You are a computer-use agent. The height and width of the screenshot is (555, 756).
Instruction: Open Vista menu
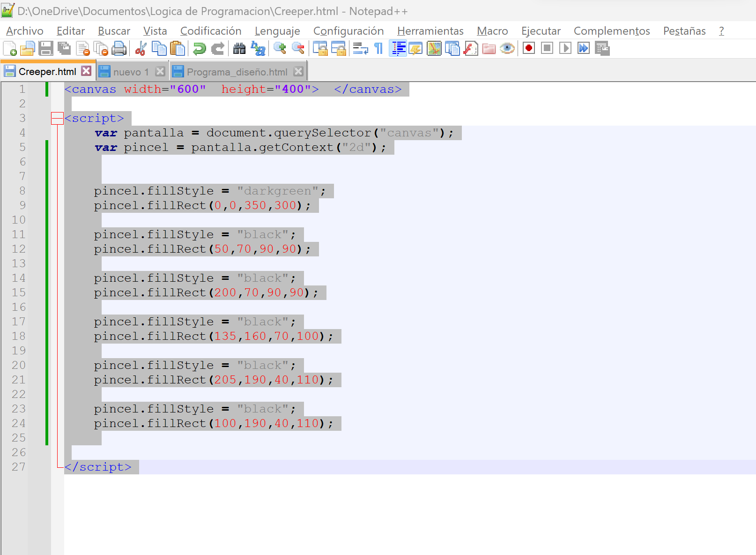(x=155, y=31)
